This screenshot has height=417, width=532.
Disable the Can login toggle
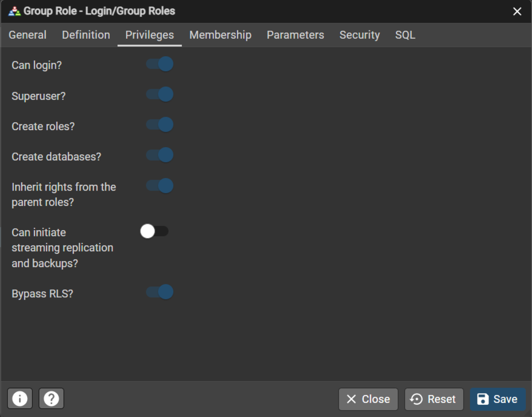point(159,64)
